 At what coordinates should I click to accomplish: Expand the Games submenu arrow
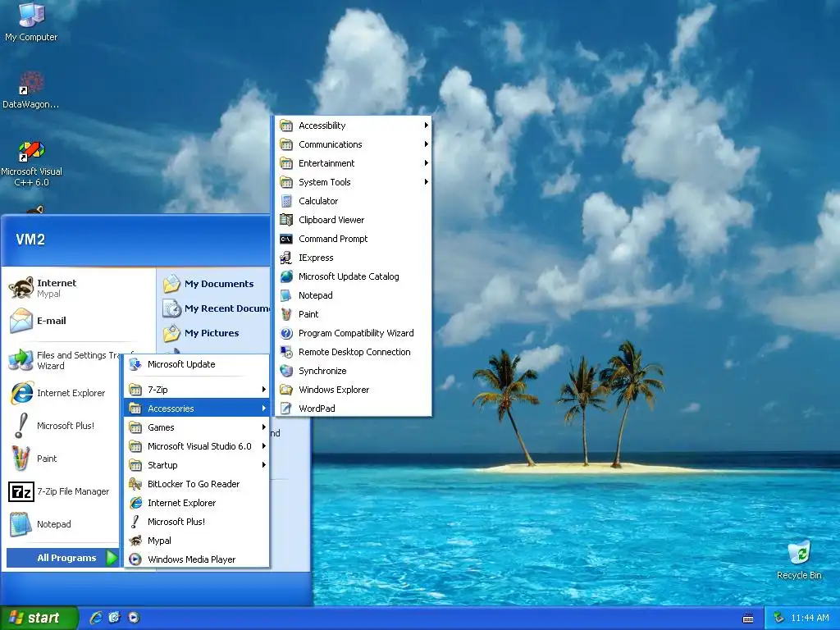(x=263, y=427)
